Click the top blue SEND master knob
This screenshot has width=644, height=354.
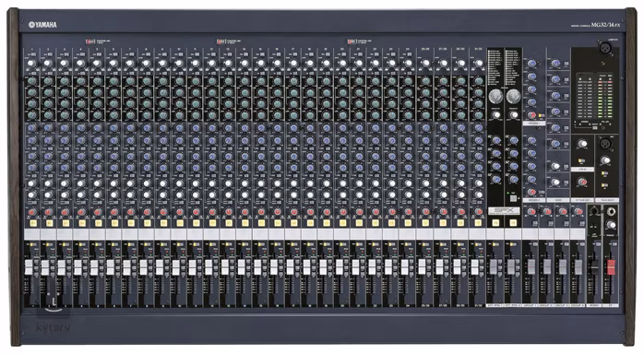coord(555,64)
